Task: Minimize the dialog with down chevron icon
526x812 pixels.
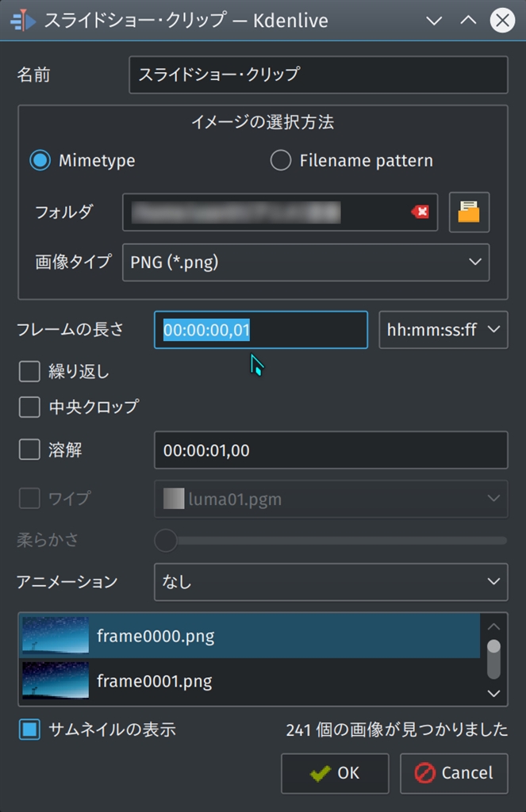Action: tap(434, 21)
